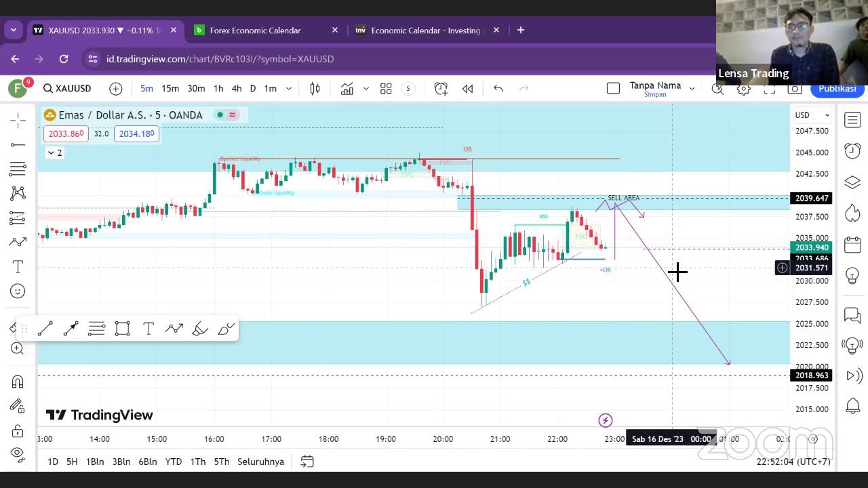Screen dimensions: 868x488
Task: Pick curve tool in floating favorites toolbar
Action: click(226, 329)
